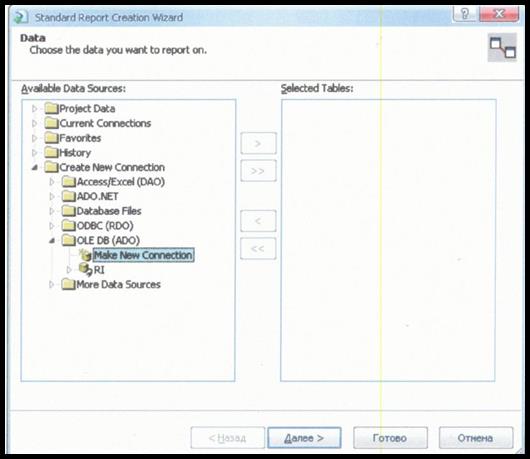Open the help question mark button

[x=465, y=14]
